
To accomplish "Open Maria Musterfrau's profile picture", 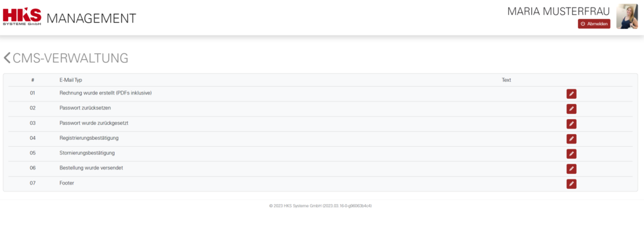I will 627,16.
